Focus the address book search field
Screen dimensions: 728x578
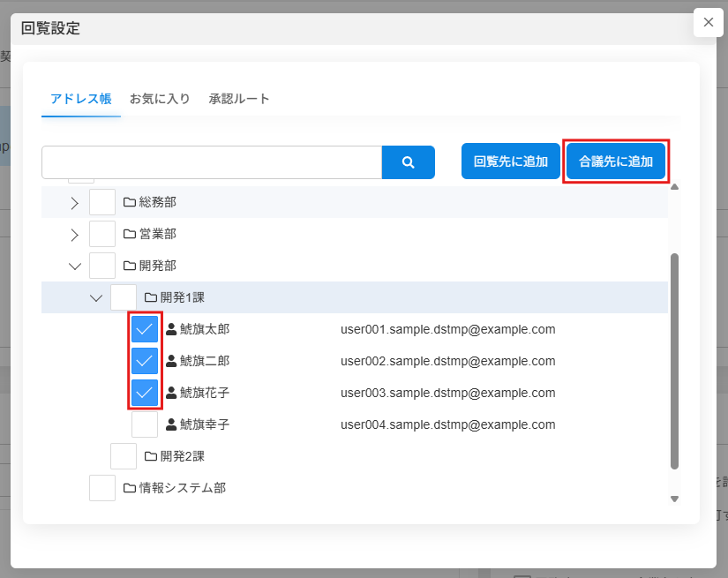pos(211,162)
